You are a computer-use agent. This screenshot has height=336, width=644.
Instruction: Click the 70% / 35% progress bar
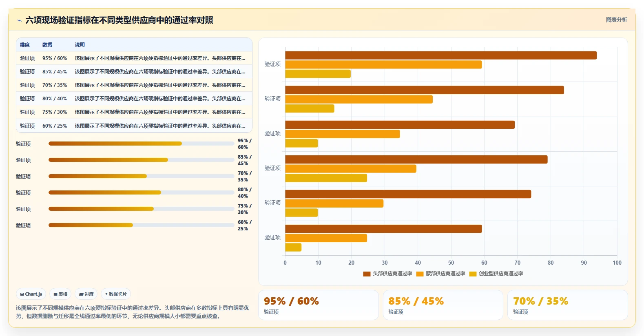tap(141, 176)
